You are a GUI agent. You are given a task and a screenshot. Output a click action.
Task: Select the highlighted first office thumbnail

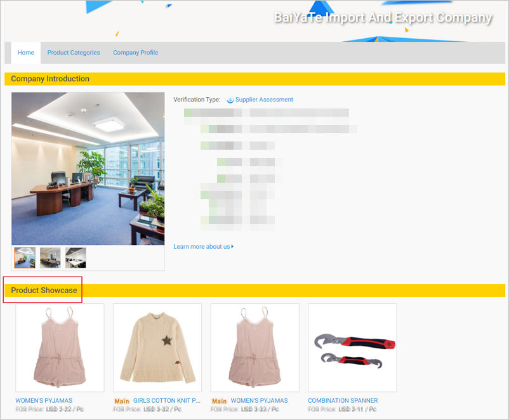[25, 258]
